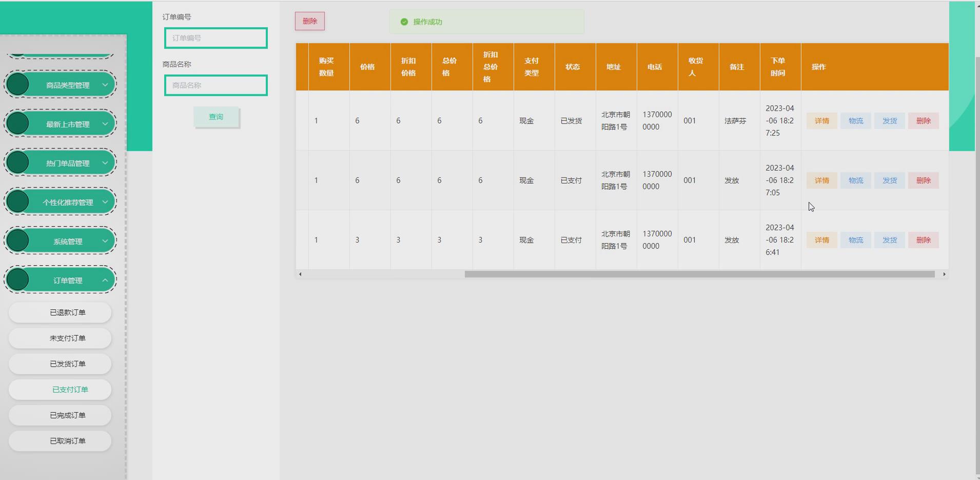Click the round icon on 商品类型管理
980x480 pixels.
(x=18, y=85)
